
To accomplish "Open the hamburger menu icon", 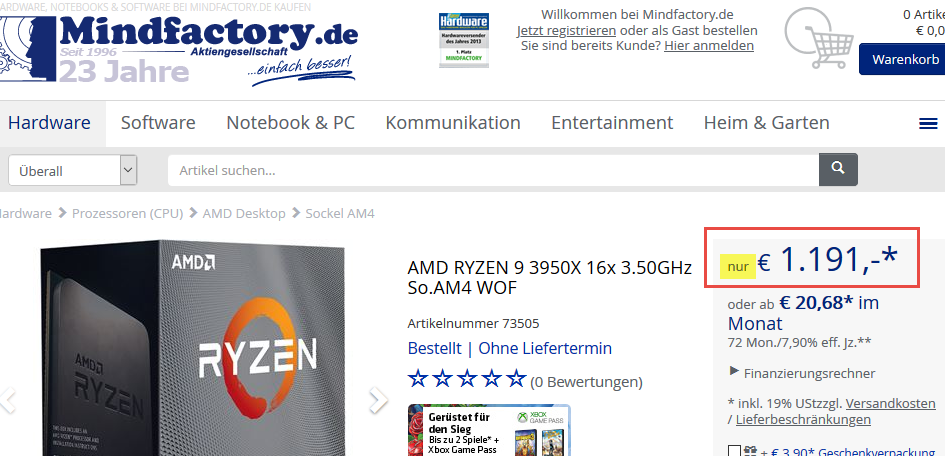I will pos(928,123).
